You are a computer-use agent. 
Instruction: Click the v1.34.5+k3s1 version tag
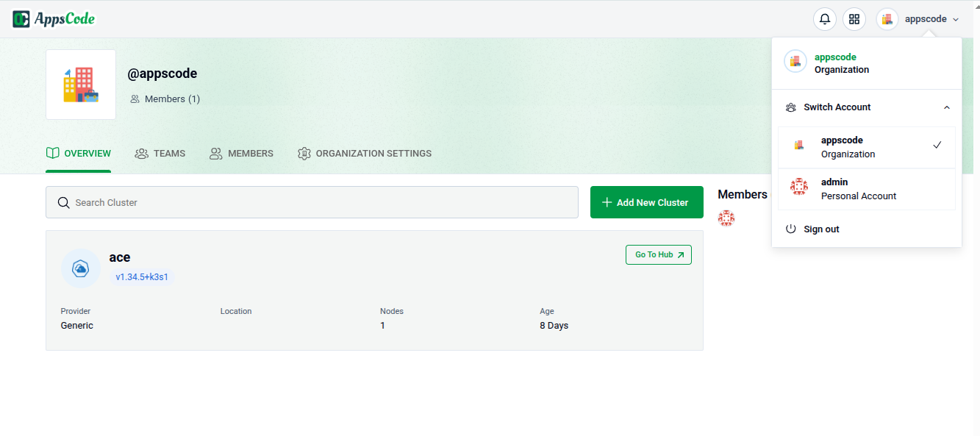(142, 277)
